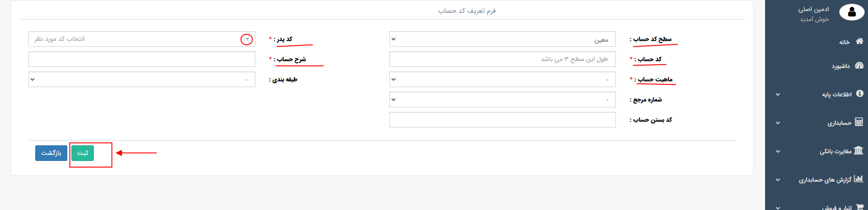Click the calculator icon for حسابداری
This screenshot has width=868, height=210.
[859, 122]
